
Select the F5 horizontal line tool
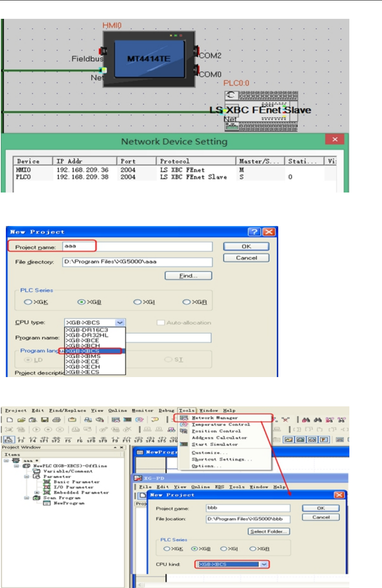(67, 439)
